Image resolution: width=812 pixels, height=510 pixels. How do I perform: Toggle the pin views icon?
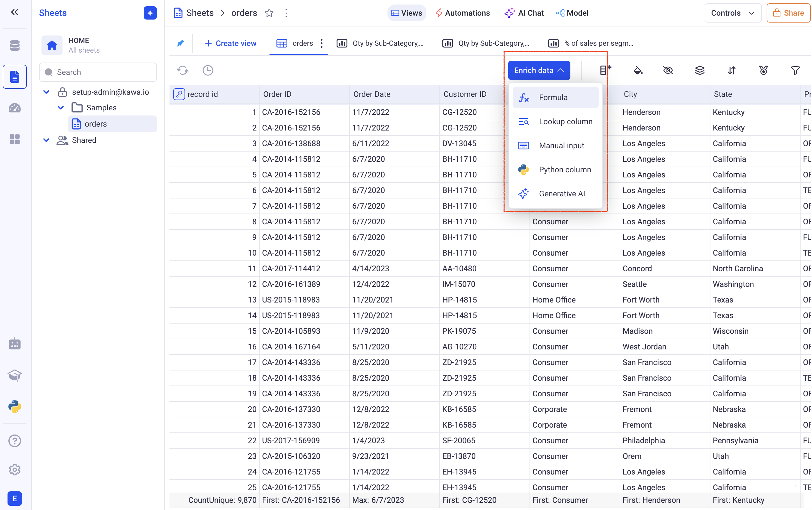tap(181, 43)
